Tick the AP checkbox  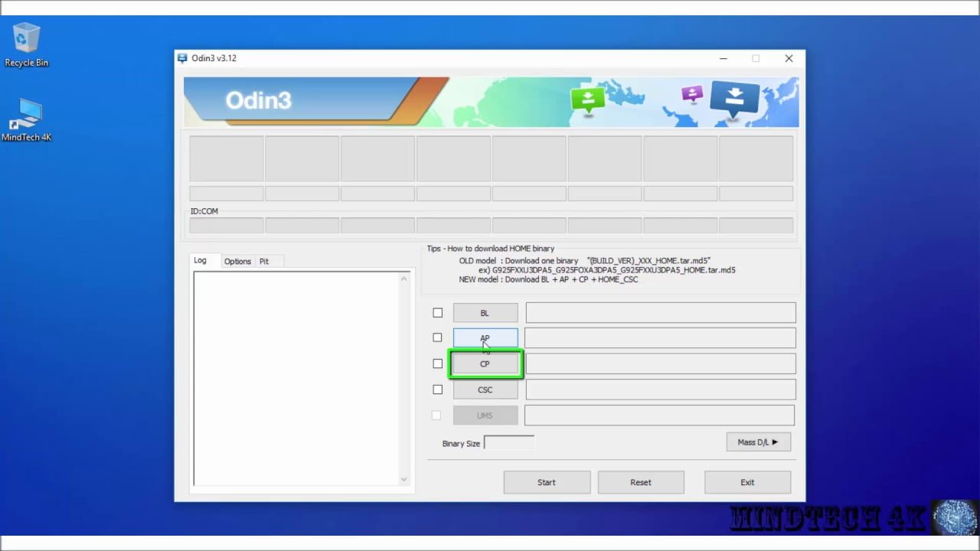tap(437, 337)
